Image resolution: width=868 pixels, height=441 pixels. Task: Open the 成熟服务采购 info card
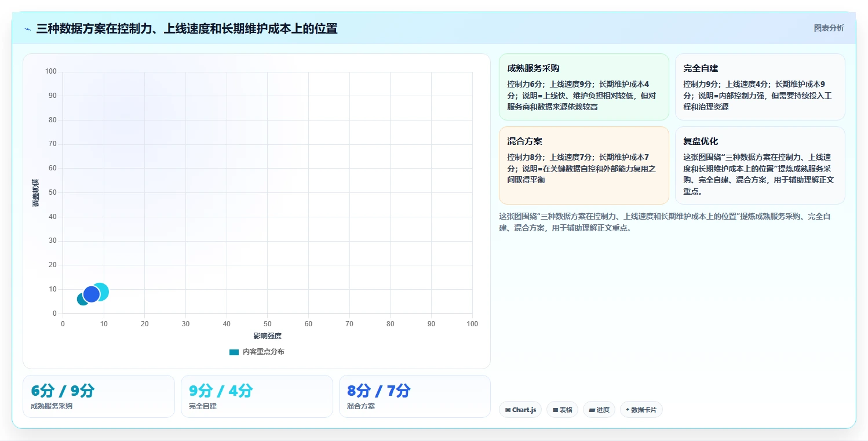click(x=583, y=87)
